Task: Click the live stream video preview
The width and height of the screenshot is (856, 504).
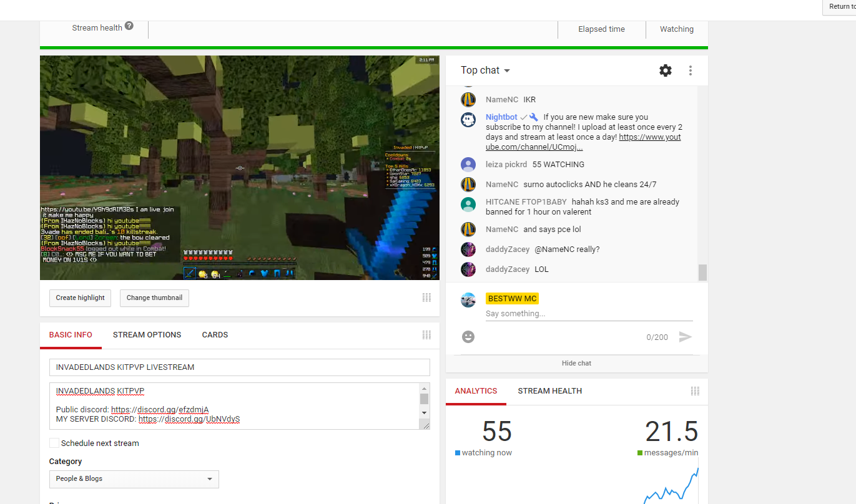Action: point(239,168)
